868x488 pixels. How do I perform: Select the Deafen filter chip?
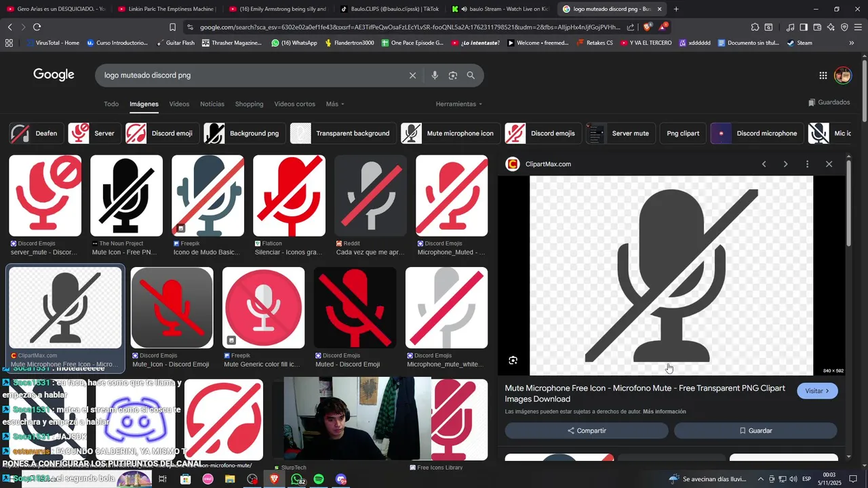[x=37, y=134]
